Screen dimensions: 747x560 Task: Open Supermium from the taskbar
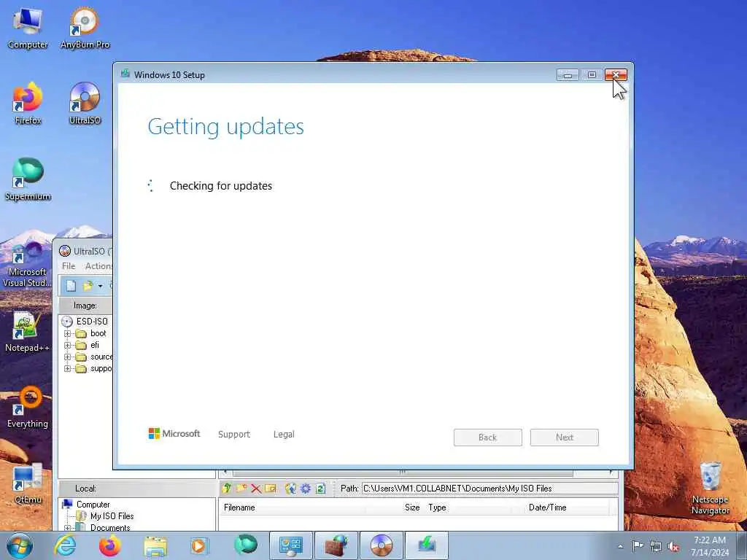click(x=246, y=545)
